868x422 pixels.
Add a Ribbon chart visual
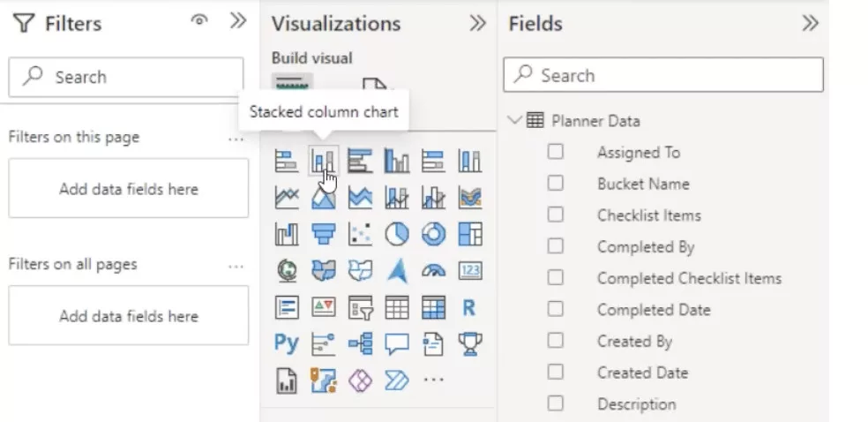pyautogui.click(x=470, y=197)
